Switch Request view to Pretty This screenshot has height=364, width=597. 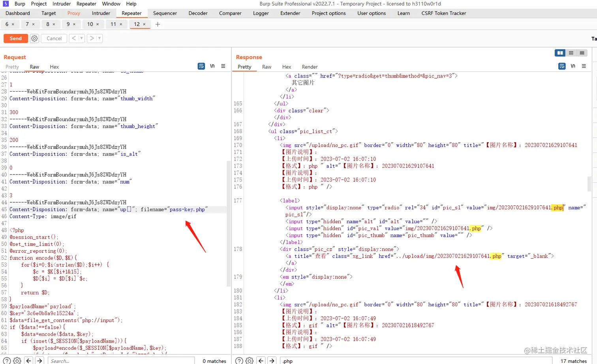coord(12,67)
